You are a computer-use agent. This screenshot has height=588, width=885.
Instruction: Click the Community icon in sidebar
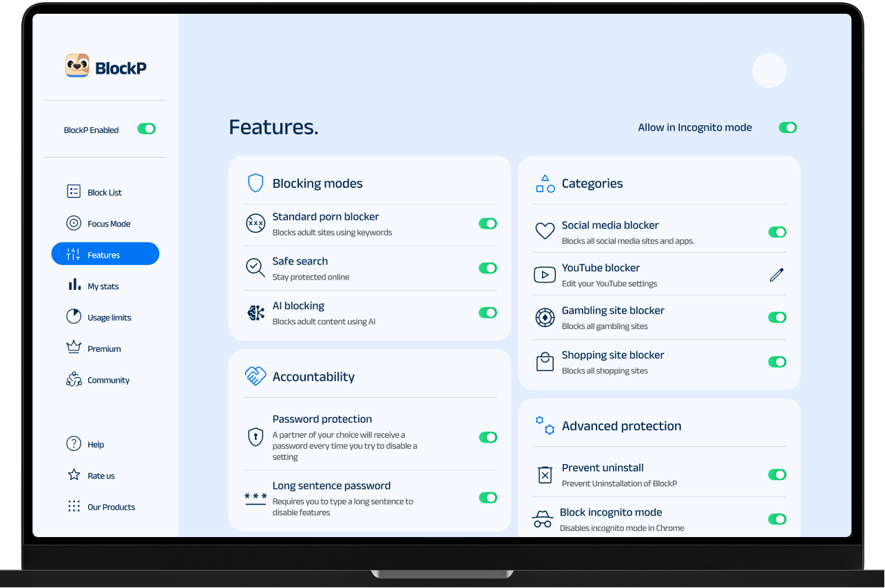coord(74,379)
